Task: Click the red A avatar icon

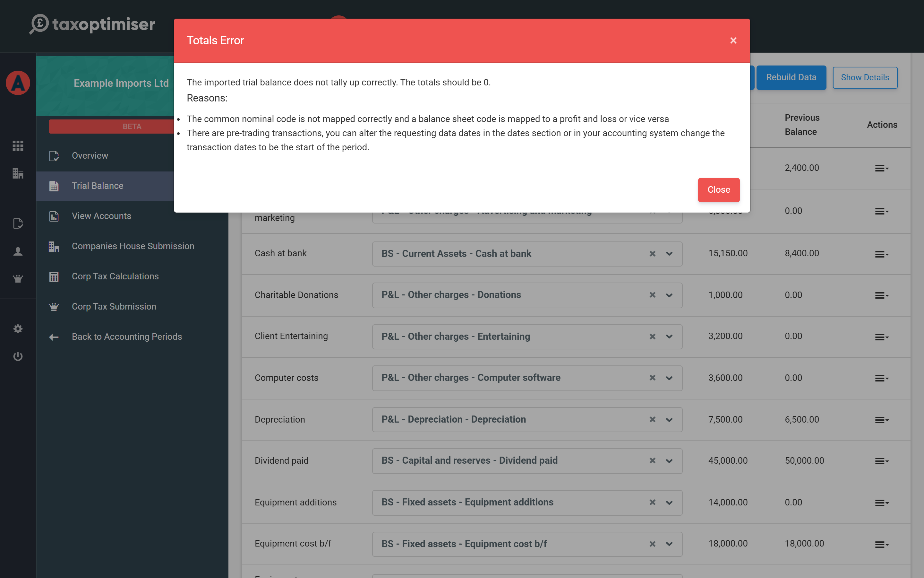Action: [18, 83]
